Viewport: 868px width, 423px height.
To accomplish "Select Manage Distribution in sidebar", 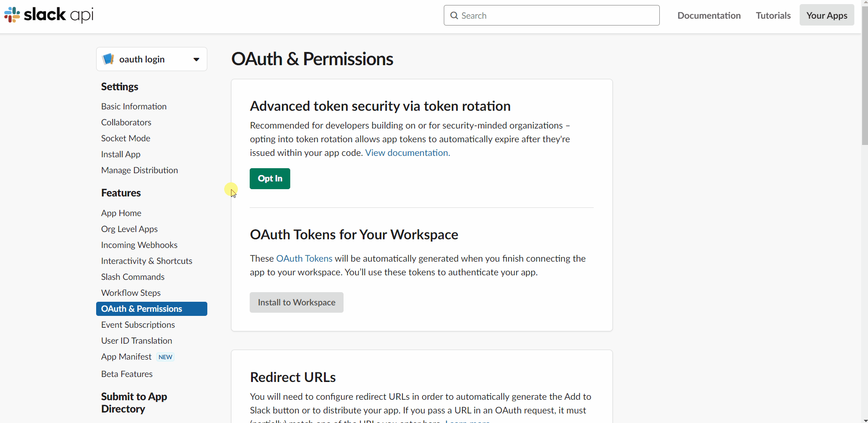I will [139, 170].
